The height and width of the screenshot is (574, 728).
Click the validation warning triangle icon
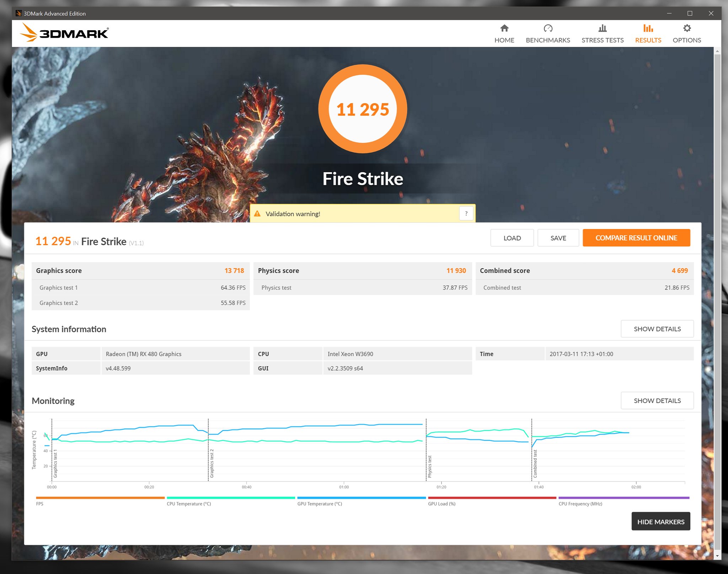click(257, 214)
